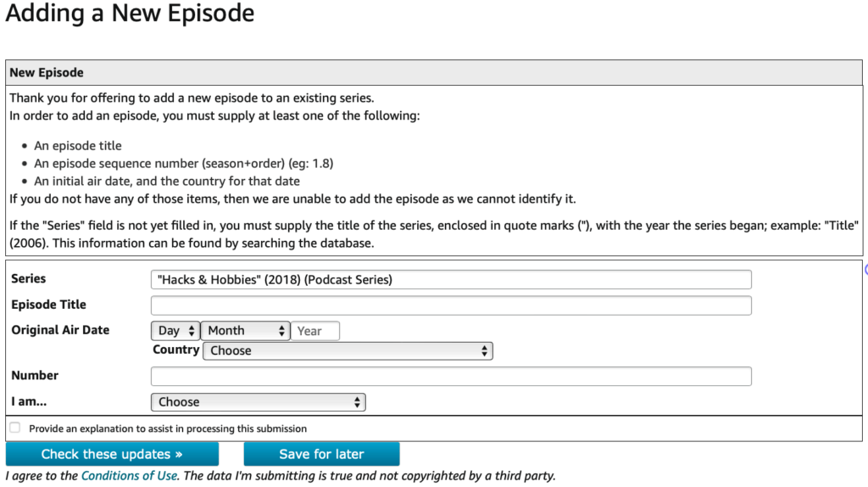Viewport: 868px width, 487px height.
Task: Click the Adding a New Episode heading
Action: tap(130, 14)
